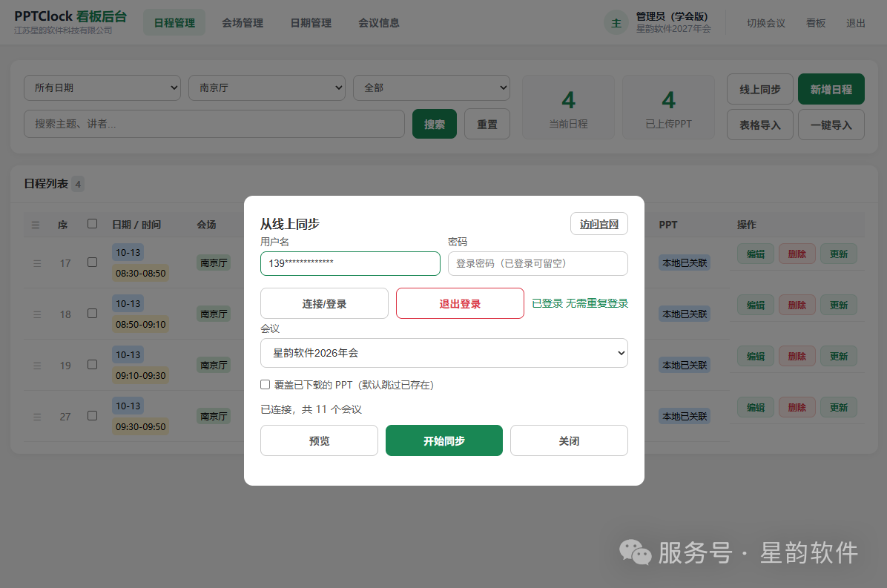Select the checkbox for schedule row 19

(x=92, y=365)
